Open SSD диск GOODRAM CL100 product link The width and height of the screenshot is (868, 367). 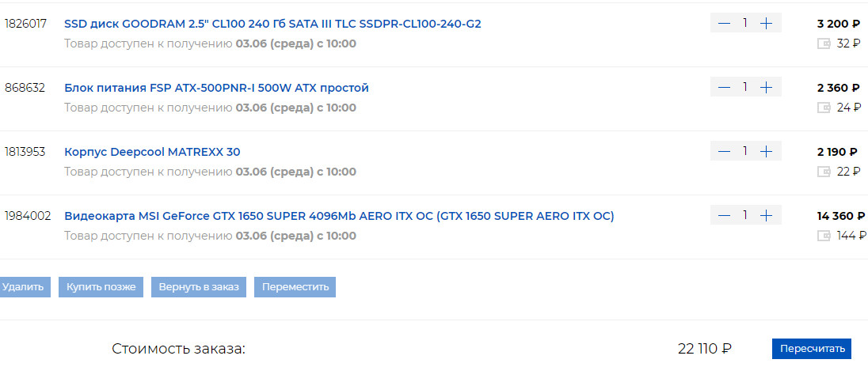pyautogui.click(x=272, y=24)
